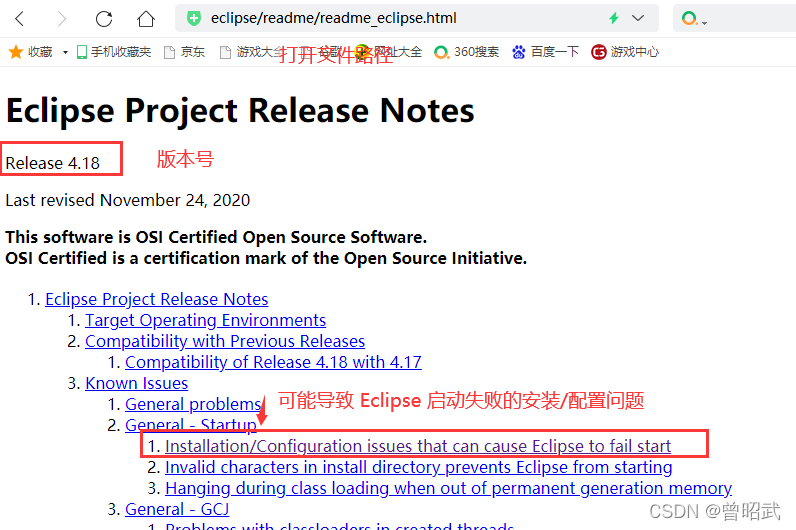This screenshot has width=796, height=530.
Task: Open Hanging during class loading link
Action: pos(448,488)
